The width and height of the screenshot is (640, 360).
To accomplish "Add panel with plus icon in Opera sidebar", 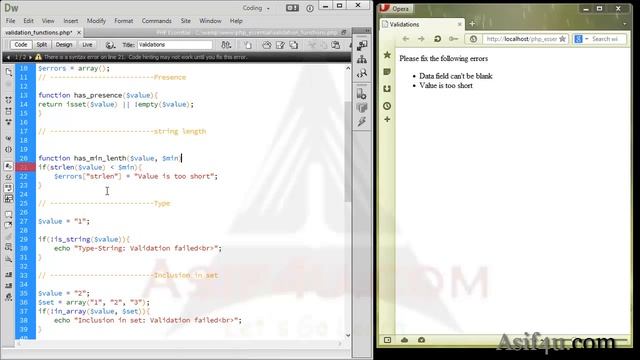I will click(387, 120).
